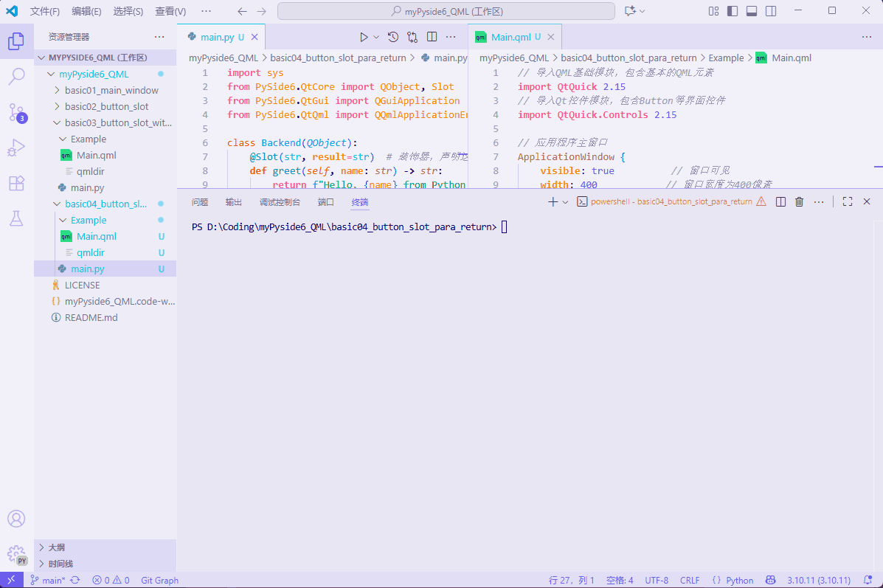Go forward with the navigation arrow
The width and height of the screenshot is (883, 588).
point(261,11)
